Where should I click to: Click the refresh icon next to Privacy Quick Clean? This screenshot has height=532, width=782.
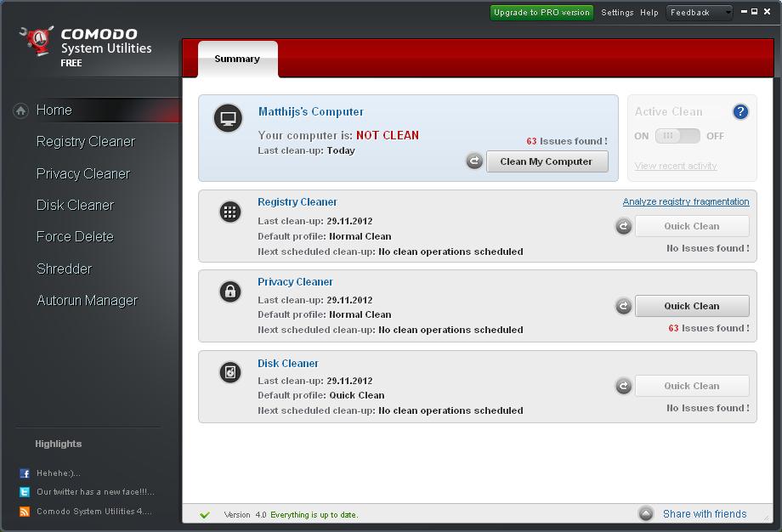point(623,306)
